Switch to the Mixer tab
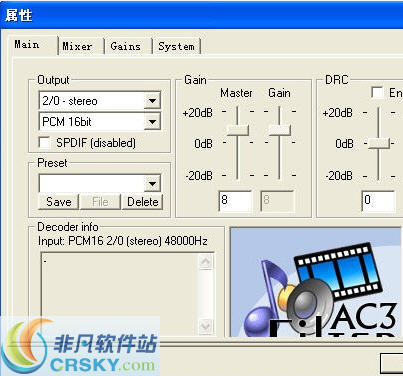Screen dimensions: 403x376 coord(77,46)
